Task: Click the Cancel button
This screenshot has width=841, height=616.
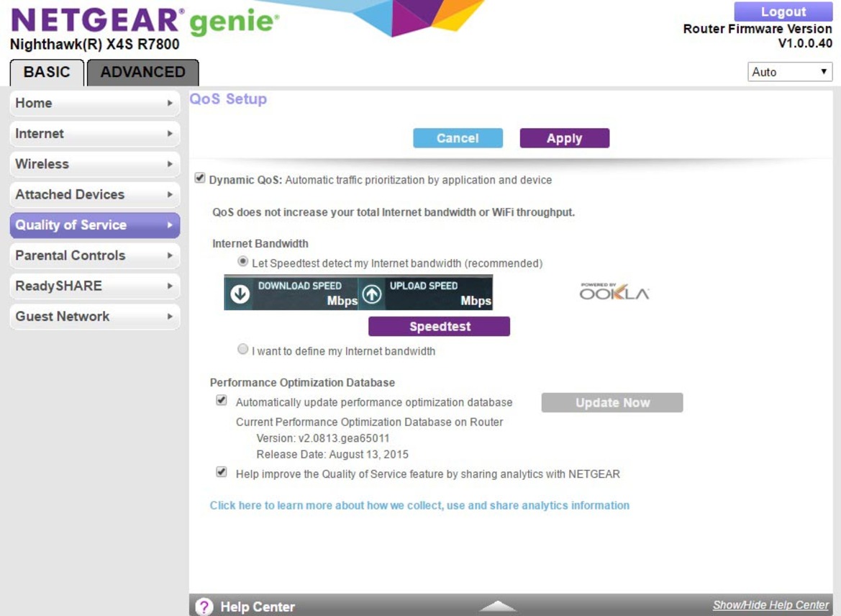Action: (x=458, y=138)
